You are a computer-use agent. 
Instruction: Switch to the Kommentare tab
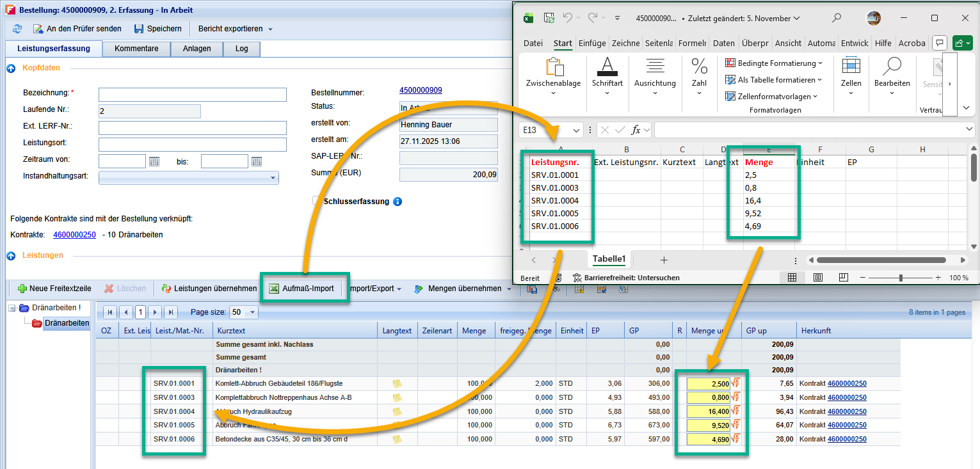click(x=136, y=49)
